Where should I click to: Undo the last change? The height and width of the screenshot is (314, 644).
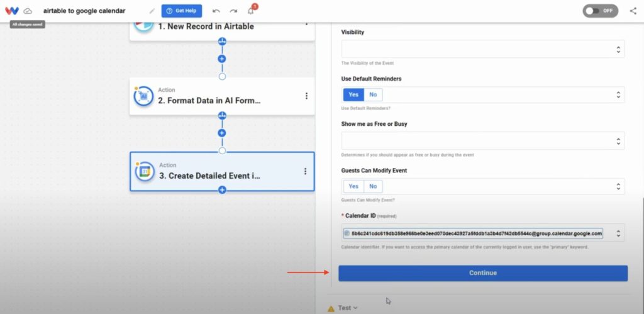click(216, 11)
